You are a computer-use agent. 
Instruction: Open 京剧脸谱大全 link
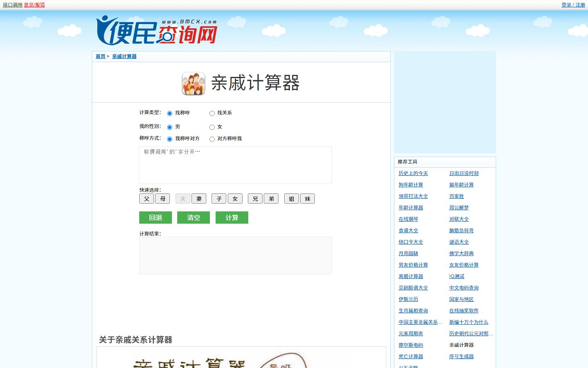pos(413,288)
